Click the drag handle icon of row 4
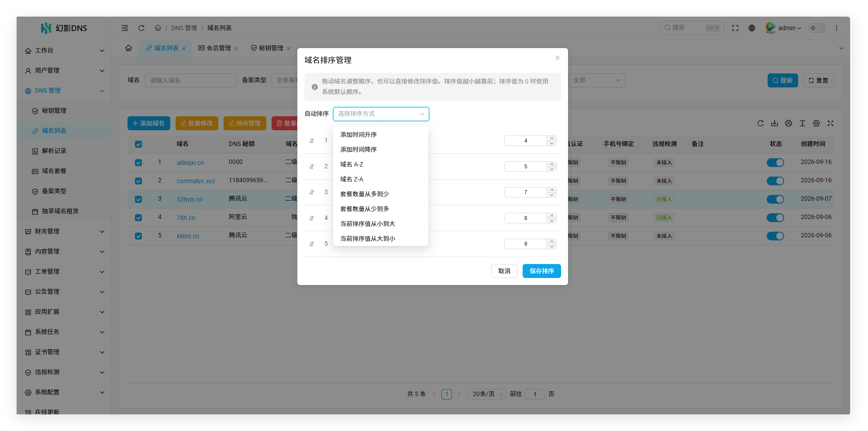Viewport: 868px width, 431px height. coord(312,218)
